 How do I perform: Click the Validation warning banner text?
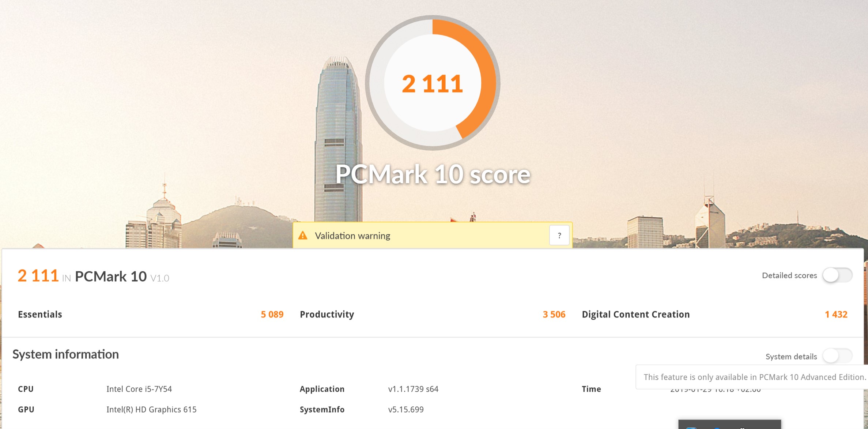[352, 236]
